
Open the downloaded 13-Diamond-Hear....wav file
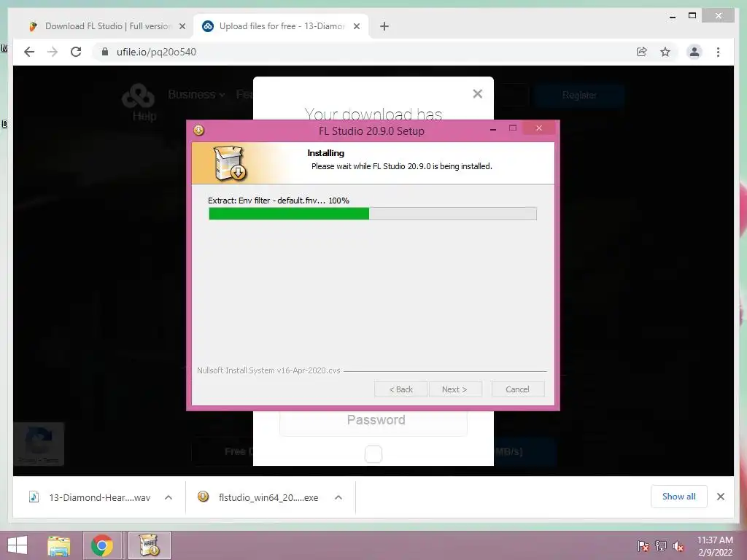click(x=99, y=497)
